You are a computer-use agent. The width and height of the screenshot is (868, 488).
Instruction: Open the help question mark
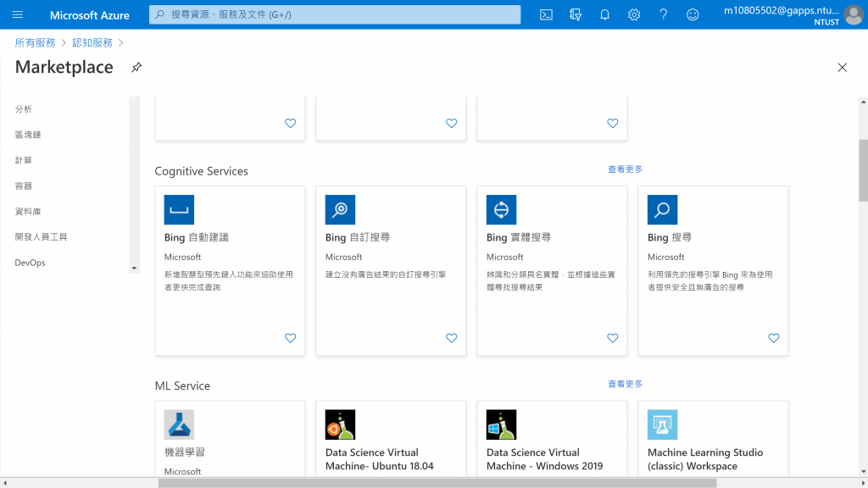[663, 15]
